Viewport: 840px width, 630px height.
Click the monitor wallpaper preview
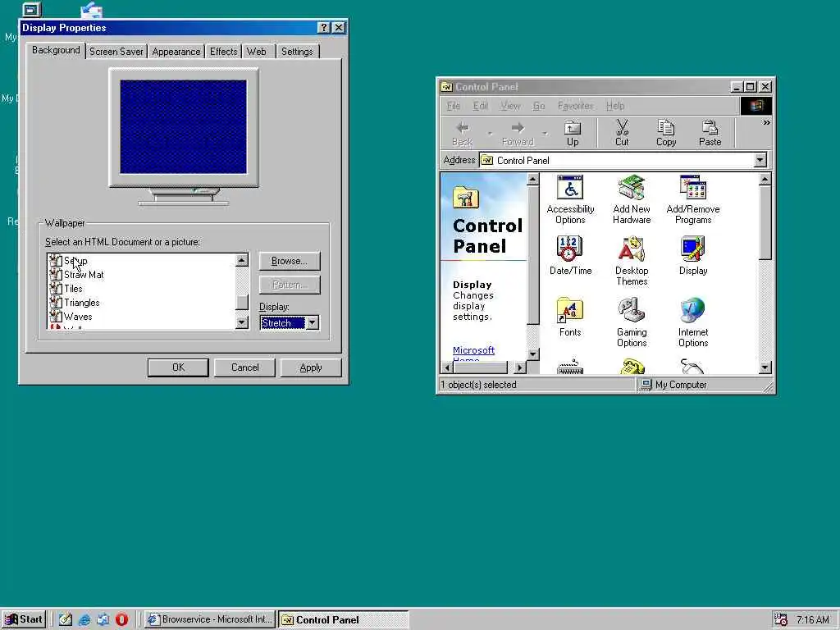183,127
